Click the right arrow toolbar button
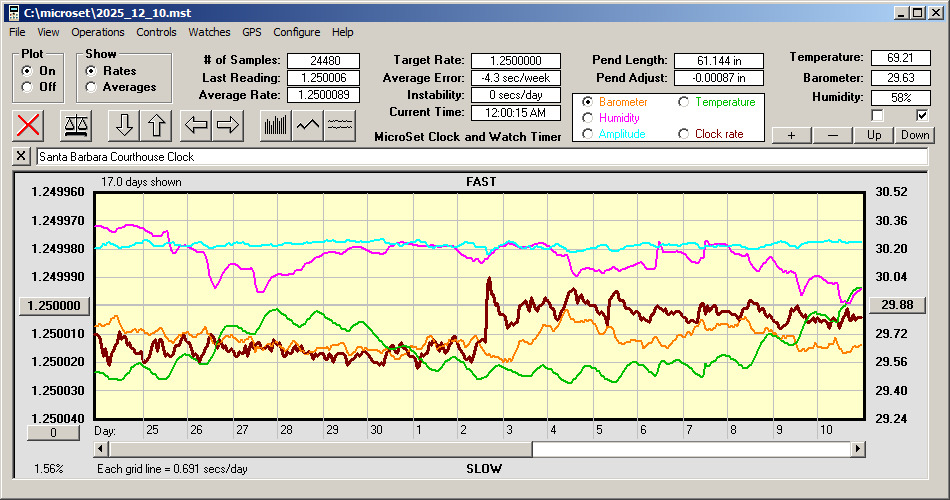The width and height of the screenshot is (950, 500). tap(228, 125)
